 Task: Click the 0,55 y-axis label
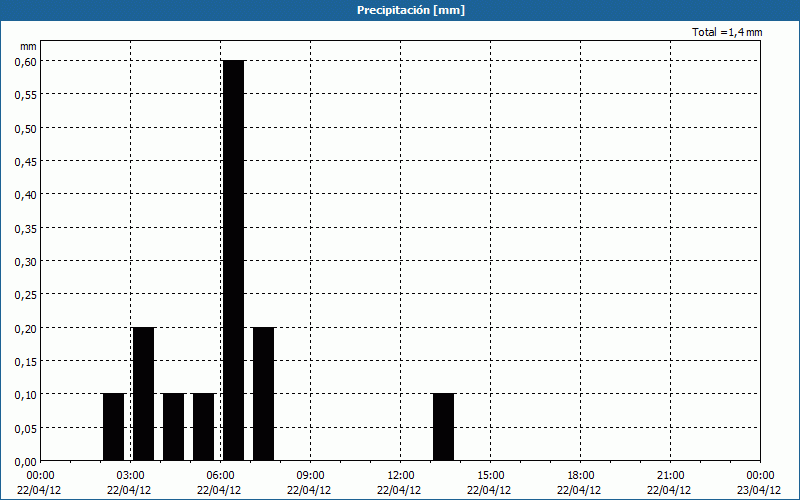pos(26,94)
